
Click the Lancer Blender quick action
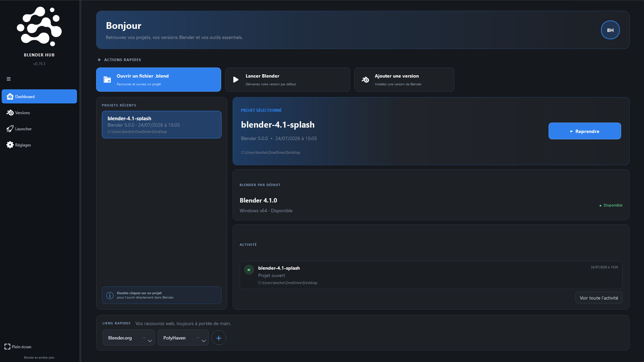(288, 80)
